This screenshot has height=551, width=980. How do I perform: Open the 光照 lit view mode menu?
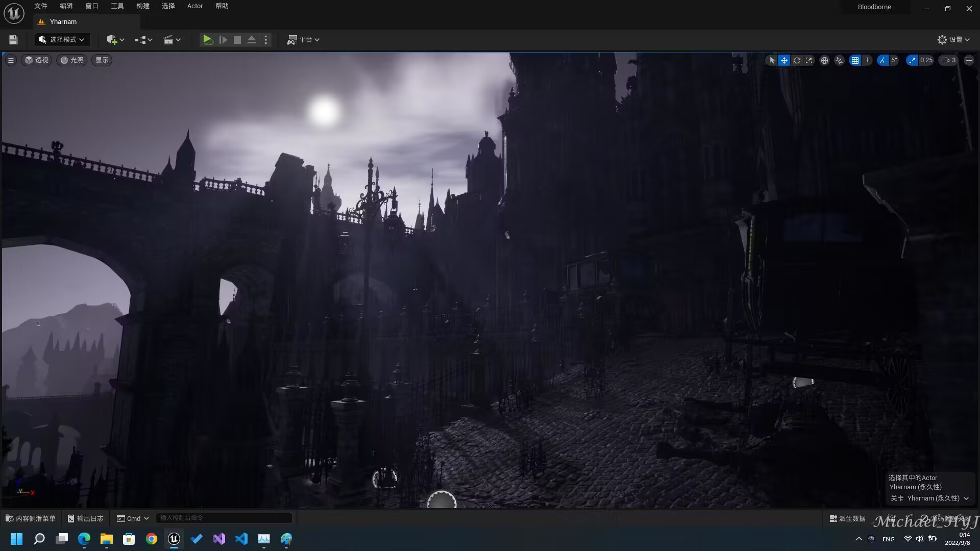click(x=72, y=60)
